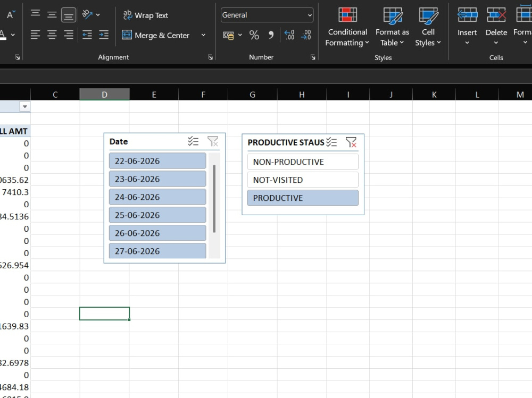Select column C header
Screen dimensions: 532x398
pyautogui.click(x=55, y=95)
